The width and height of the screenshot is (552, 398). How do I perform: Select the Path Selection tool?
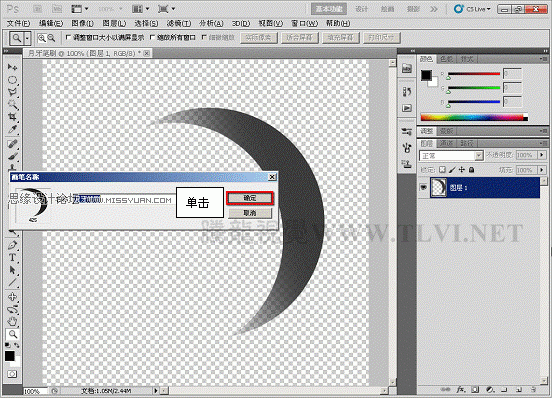[12, 270]
